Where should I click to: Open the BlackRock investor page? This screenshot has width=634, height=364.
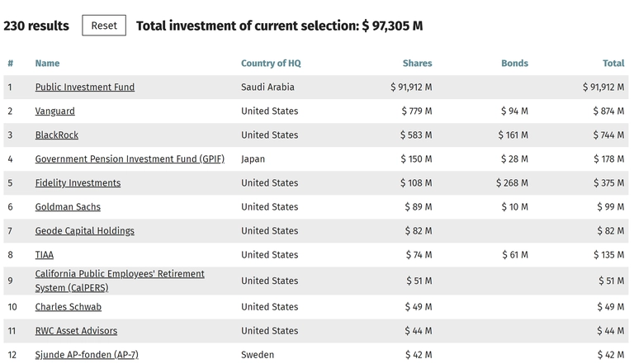pos(57,135)
